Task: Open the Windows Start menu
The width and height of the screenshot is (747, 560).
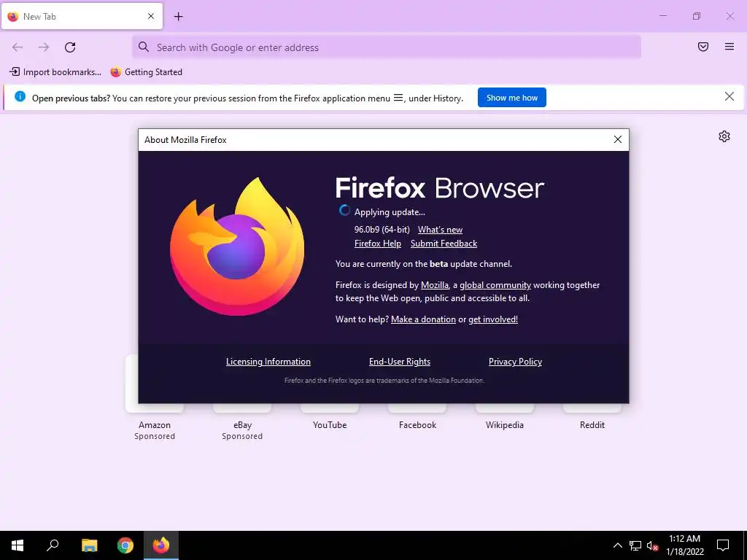Action: point(18,545)
